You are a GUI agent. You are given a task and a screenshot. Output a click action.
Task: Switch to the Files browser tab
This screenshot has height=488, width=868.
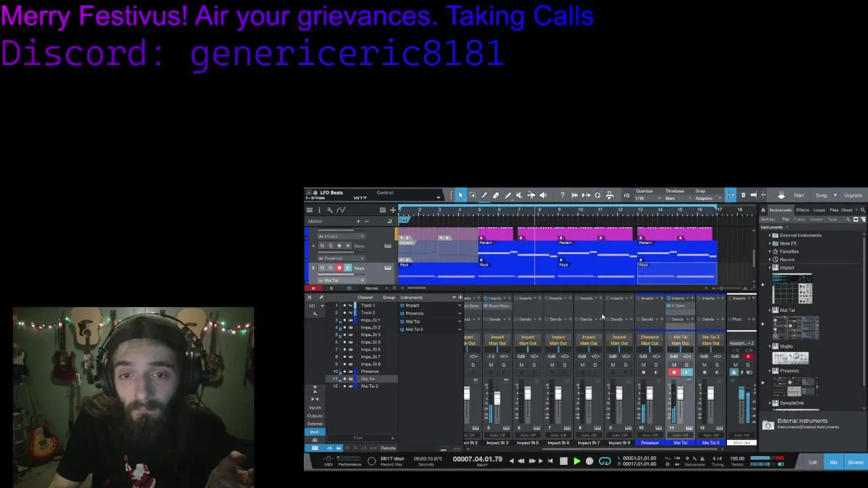pyautogui.click(x=834, y=210)
